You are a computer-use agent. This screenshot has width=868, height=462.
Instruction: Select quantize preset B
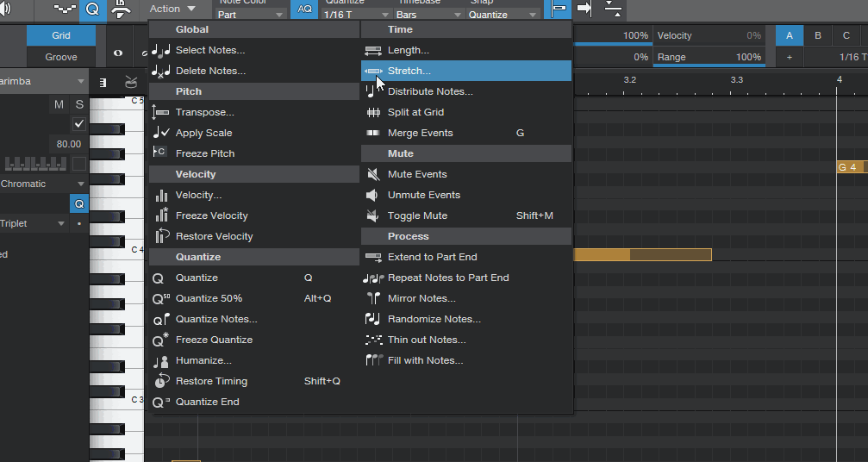point(818,35)
